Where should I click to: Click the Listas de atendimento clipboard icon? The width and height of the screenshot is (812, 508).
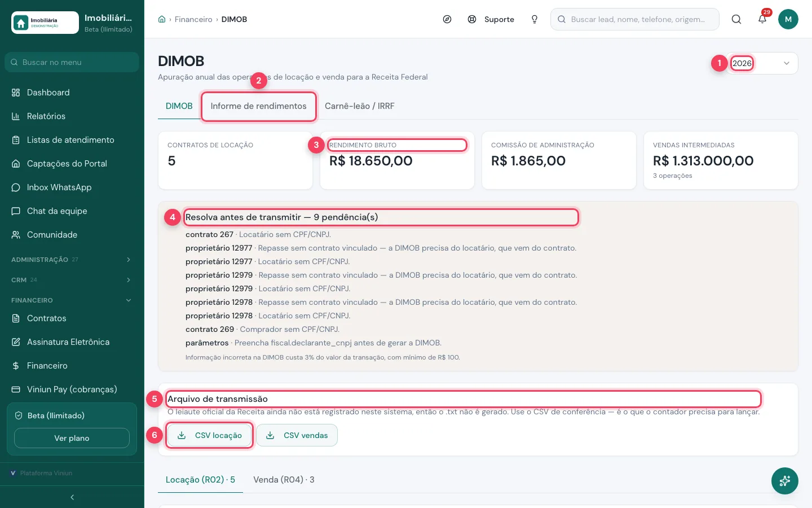16,140
